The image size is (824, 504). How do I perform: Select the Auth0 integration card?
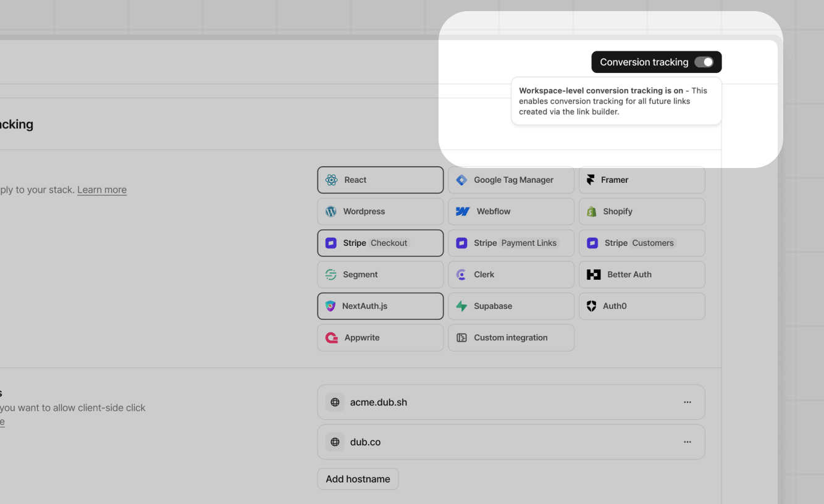click(x=642, y=306)
